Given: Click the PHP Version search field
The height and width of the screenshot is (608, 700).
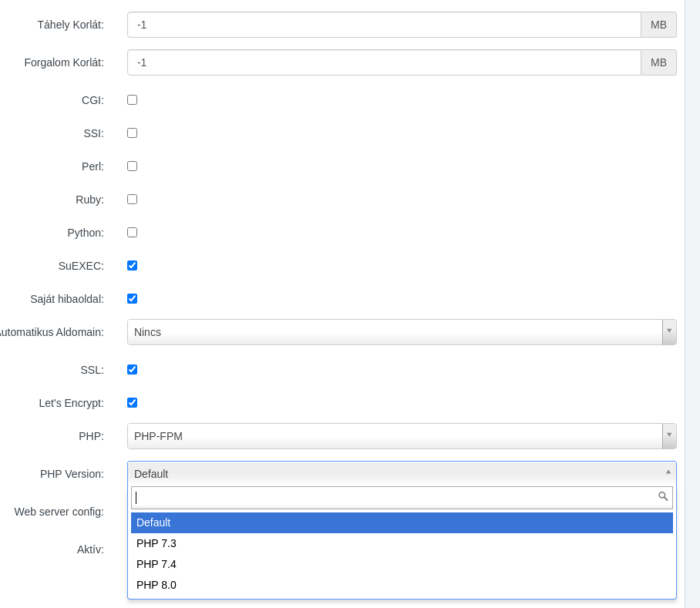Looking at the screenshot, I should tap(402, 498).
